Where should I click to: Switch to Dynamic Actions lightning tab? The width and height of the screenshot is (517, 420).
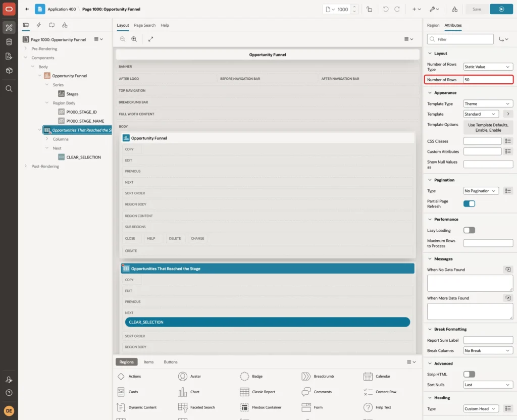click(38, 25)
